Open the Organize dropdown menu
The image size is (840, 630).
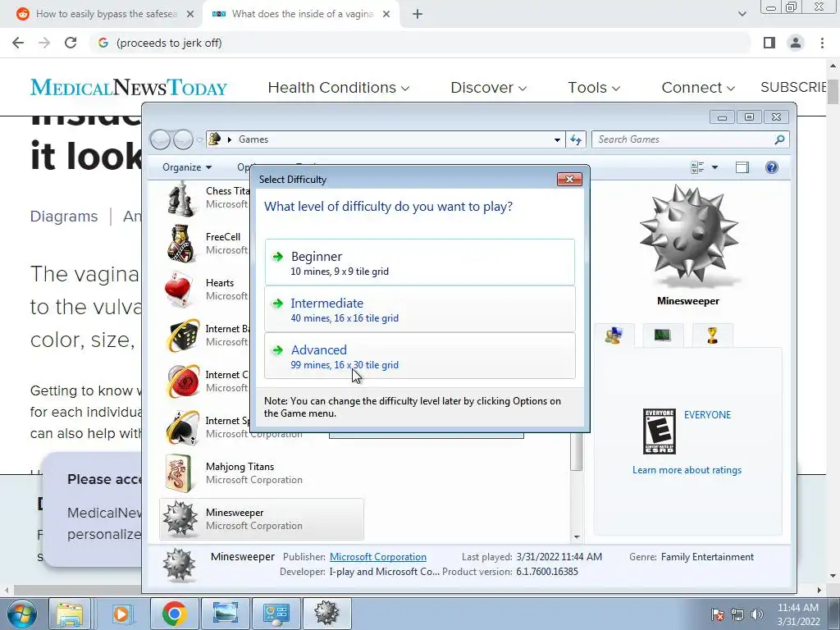(x=187, y=167)
